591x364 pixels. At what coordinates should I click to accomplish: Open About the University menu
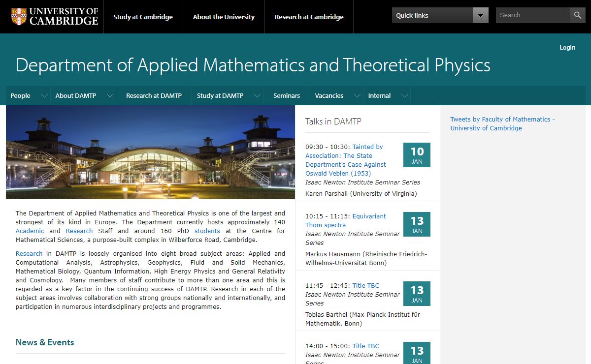tap(224, 17)
